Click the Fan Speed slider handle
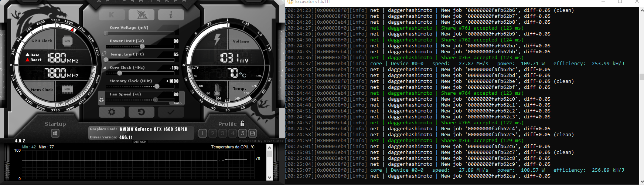644x185 pixels. tap(156, 100)
